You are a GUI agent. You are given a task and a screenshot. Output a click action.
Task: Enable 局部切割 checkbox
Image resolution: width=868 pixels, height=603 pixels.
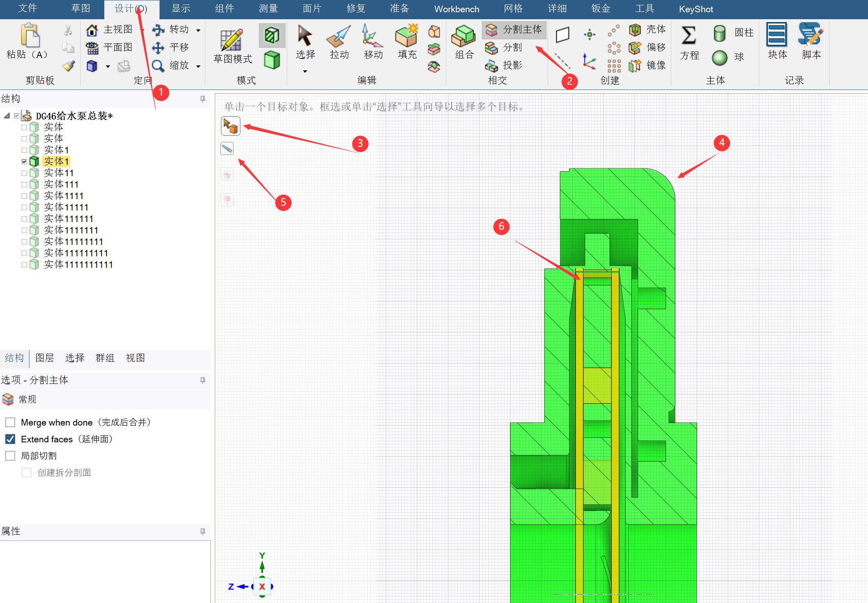pyautogui.click(x=11, y=456)
